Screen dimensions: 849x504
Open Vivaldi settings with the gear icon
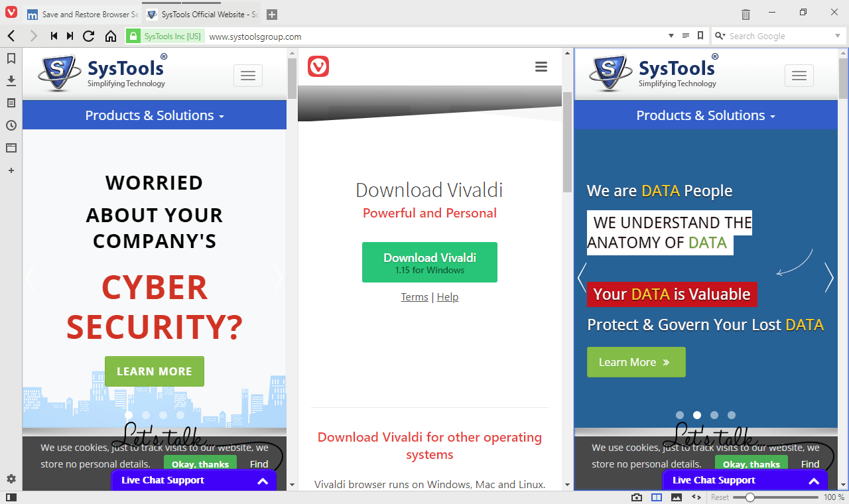point(11,479)
